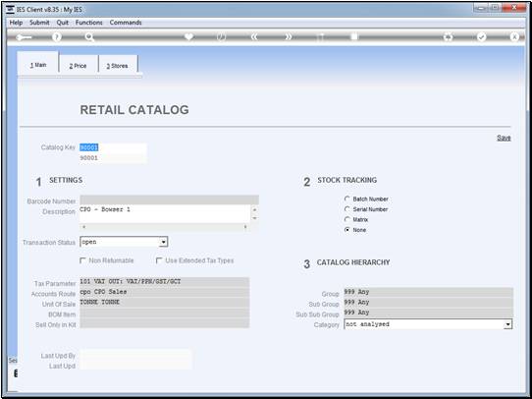This screenshot has height=399, width=532.
Task: Enable the Non Returnable checkbox
Action: (x=82, y=260)
